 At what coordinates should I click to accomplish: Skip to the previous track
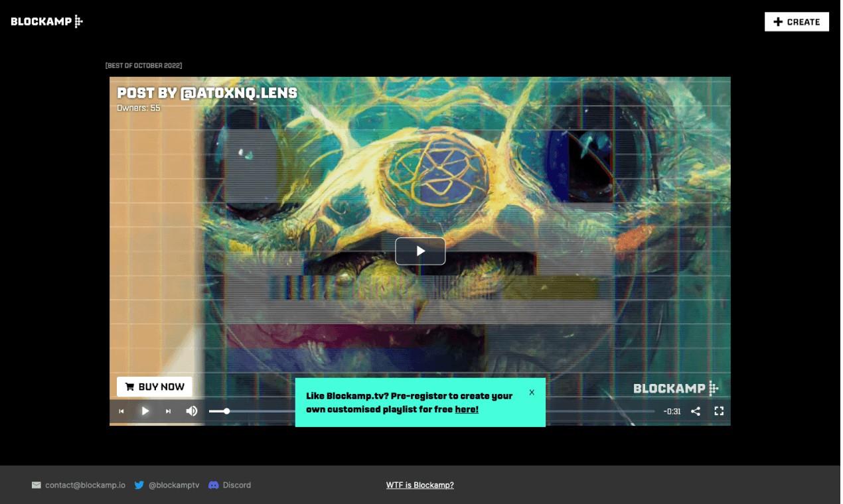click(x=121, y=411)
